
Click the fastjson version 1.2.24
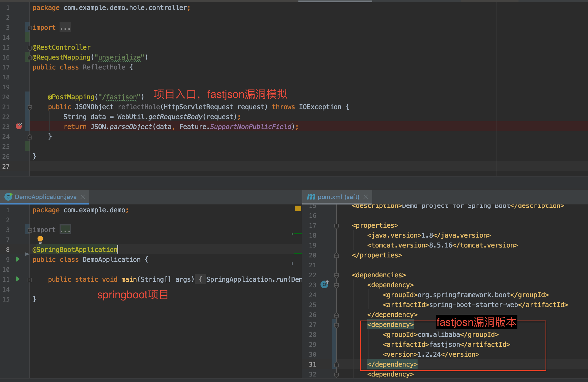(x=429, y=354)
